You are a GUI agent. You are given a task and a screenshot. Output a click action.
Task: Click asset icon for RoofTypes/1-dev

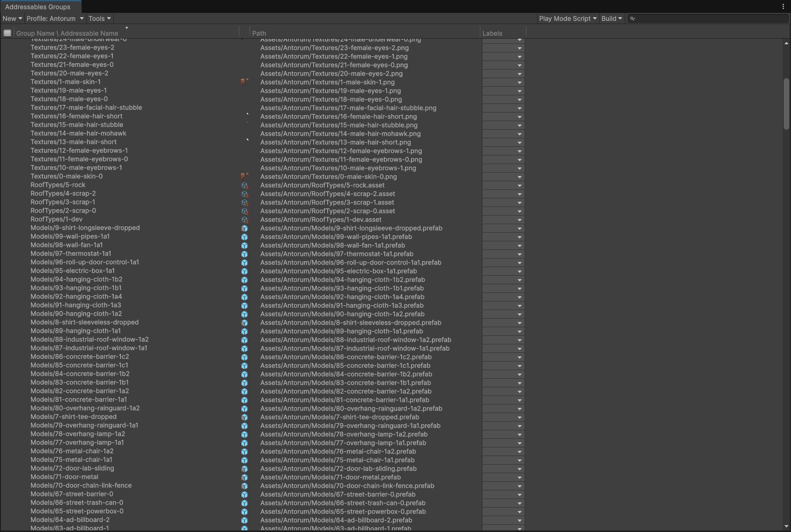coord(244,220)
